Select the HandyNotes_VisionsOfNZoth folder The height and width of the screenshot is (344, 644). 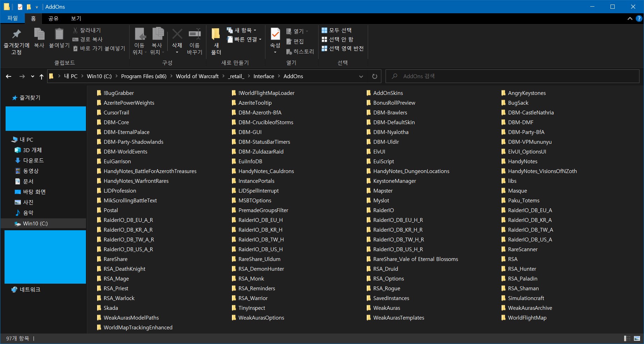539,171
